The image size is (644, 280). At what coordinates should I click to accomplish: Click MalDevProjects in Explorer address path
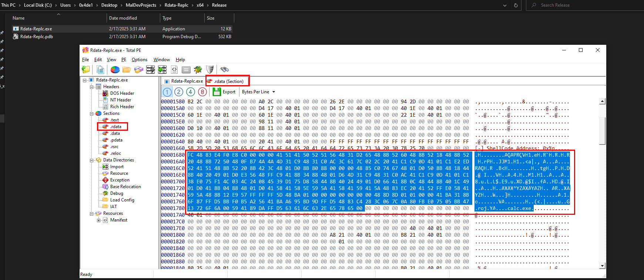(141, 5)
